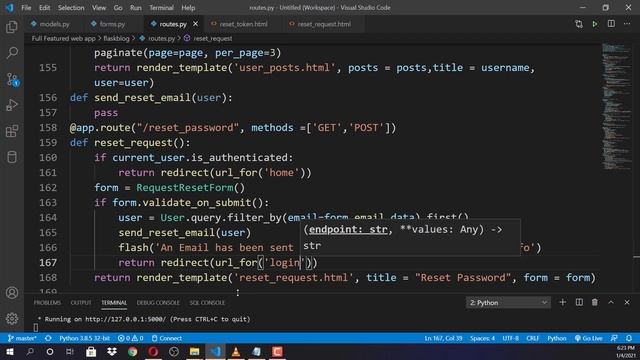Open Source Control view with pending badge
The height and width of the screenshot is (360, 640).
(12, 79)
